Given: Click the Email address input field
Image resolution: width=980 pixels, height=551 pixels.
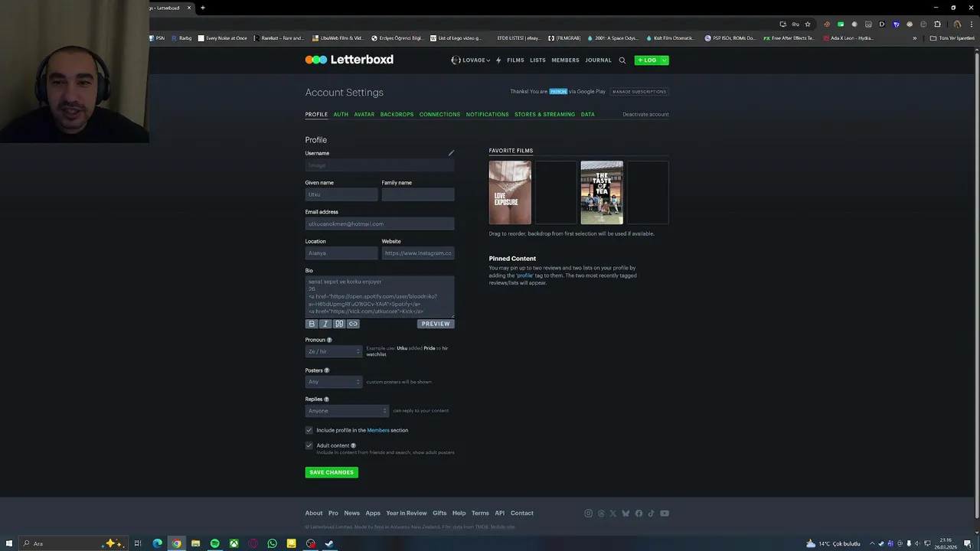Looking at the screenshot, I should 380,223.
